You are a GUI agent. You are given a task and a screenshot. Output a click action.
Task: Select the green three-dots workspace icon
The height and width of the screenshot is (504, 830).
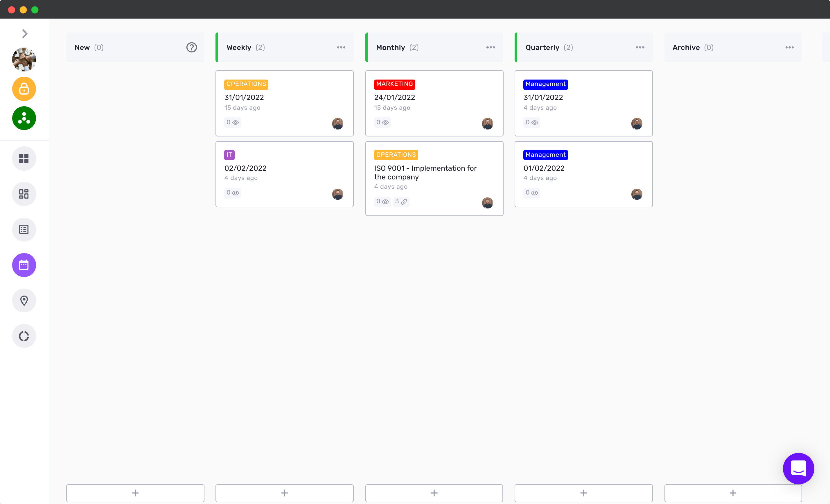[x=24, y=118]
